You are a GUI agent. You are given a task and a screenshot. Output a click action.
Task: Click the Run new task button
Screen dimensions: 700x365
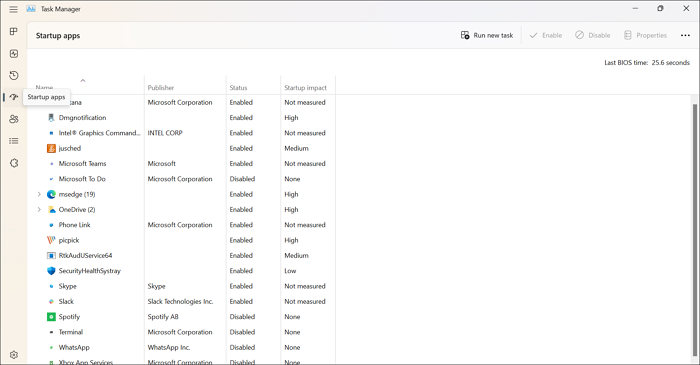coord(487,35)
